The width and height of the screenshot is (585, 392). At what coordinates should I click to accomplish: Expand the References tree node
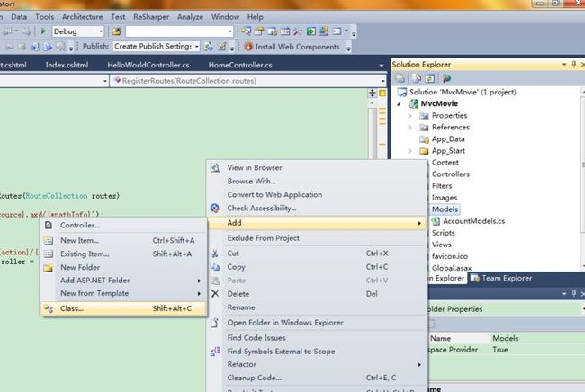point(410,128)
